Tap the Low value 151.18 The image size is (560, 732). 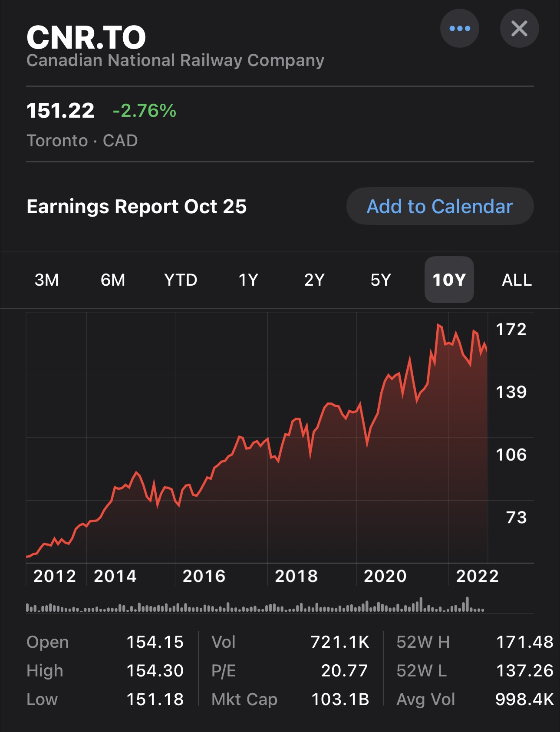point(155,699)
